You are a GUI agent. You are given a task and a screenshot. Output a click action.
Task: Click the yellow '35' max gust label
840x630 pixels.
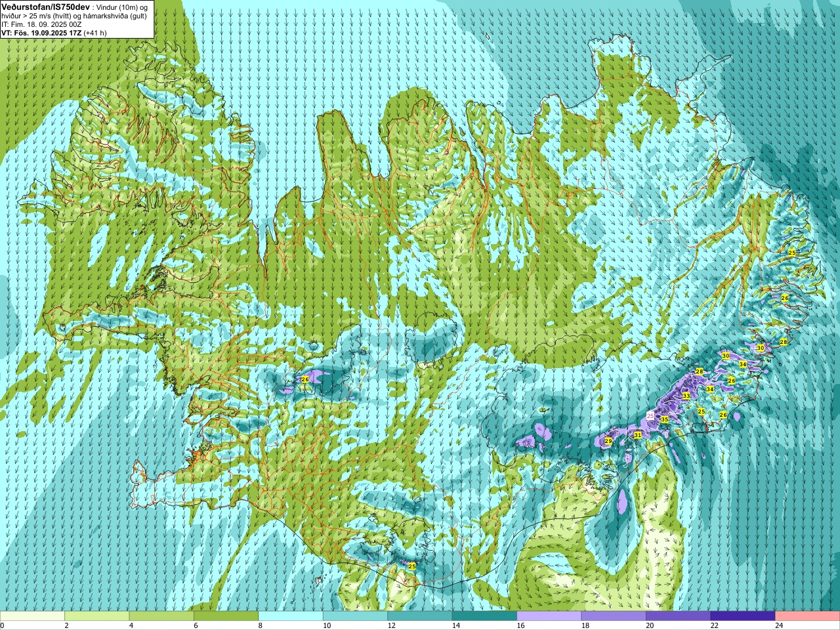(664, 419)
